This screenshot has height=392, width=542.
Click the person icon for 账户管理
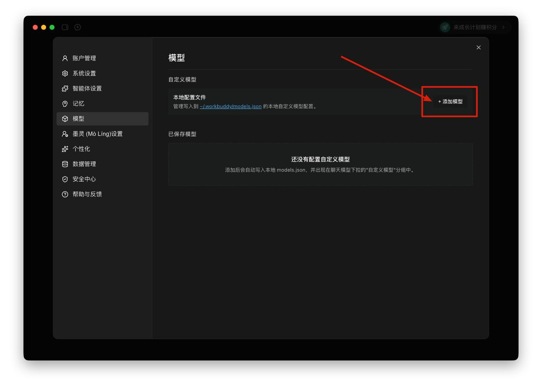[65, 58]
